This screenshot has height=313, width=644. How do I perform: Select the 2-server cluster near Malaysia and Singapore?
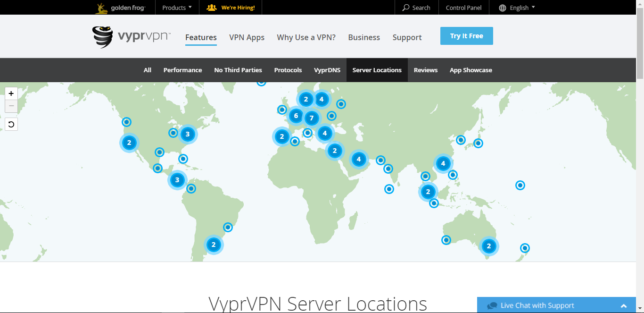428,192
